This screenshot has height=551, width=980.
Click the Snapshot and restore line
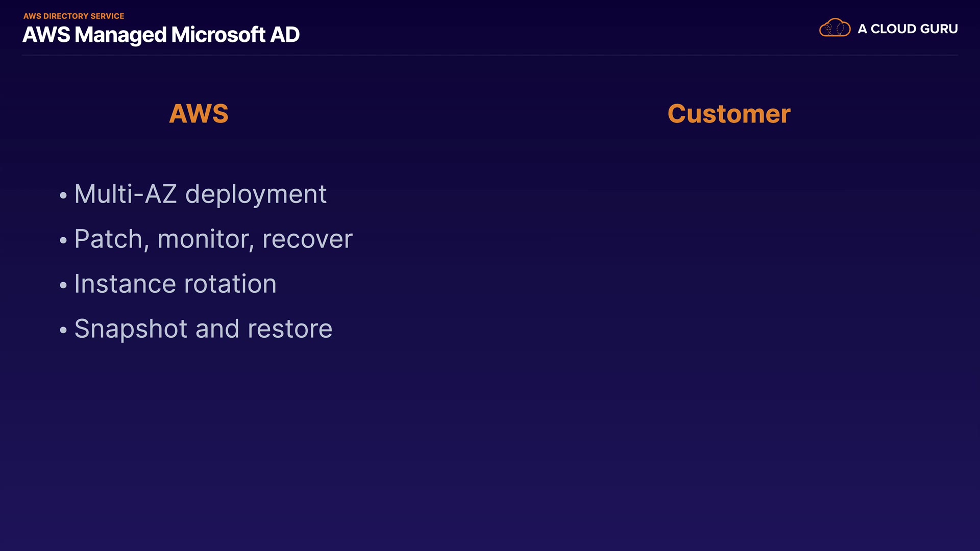point(203,329)
